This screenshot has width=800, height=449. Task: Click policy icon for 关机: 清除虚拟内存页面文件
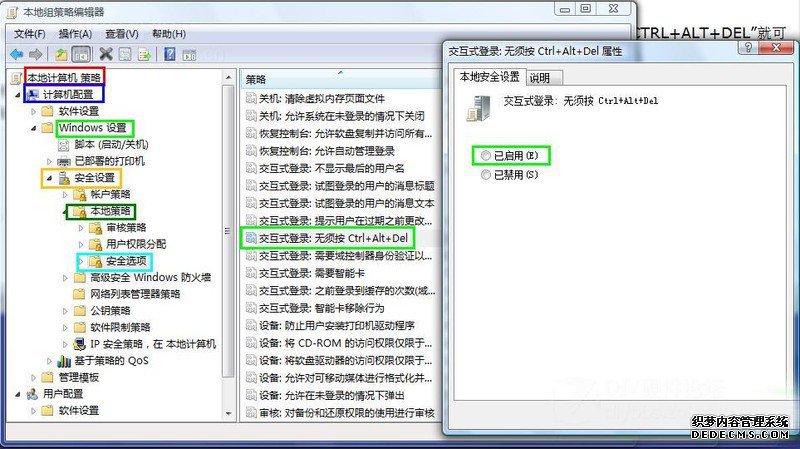click(251, 98)
